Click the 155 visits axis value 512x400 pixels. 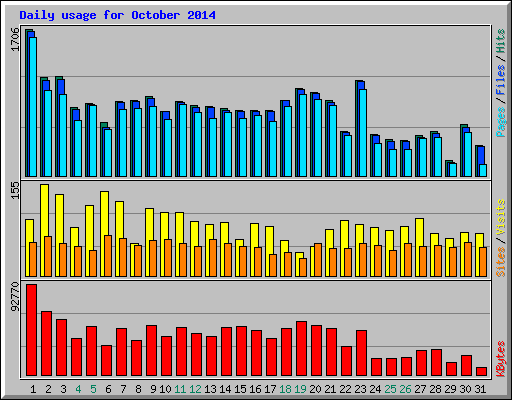[x=15, y=190]
